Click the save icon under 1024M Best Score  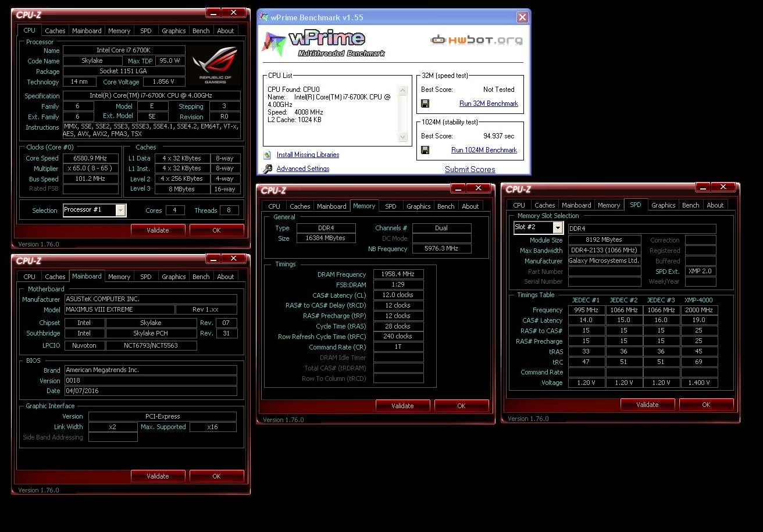pyautogui.click(x=425, y=150)
